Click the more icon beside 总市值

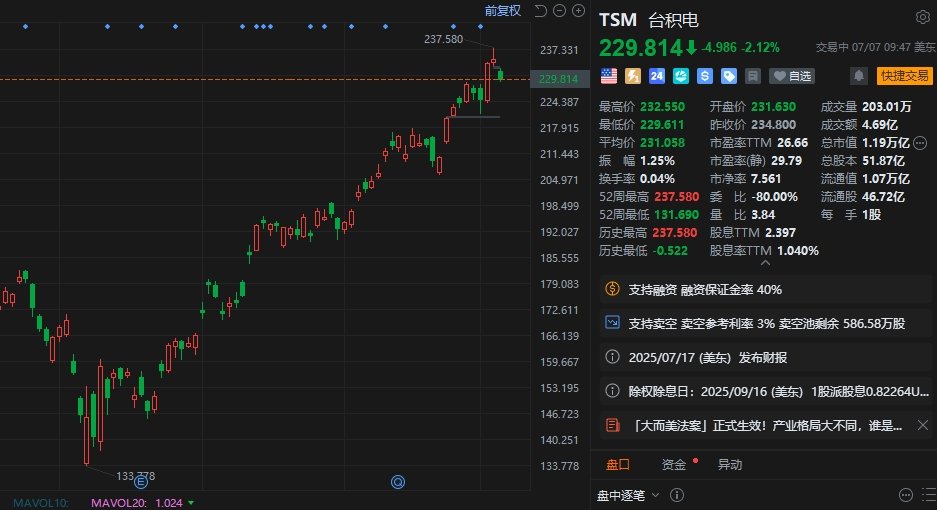920,143
